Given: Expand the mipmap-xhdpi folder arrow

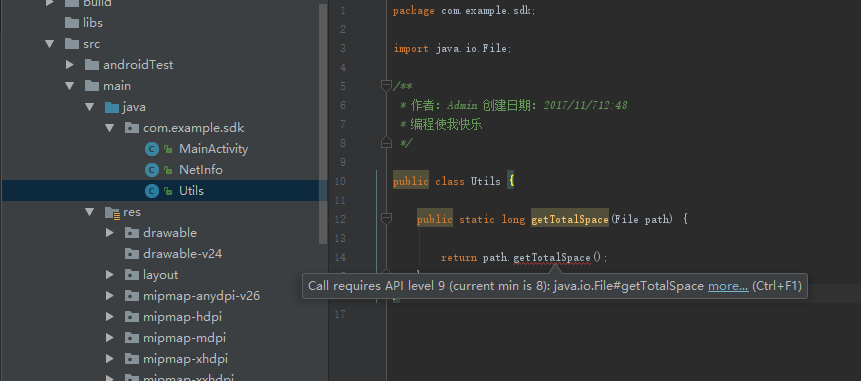Looking at the screenshot, I should click(x=110, y=359).
